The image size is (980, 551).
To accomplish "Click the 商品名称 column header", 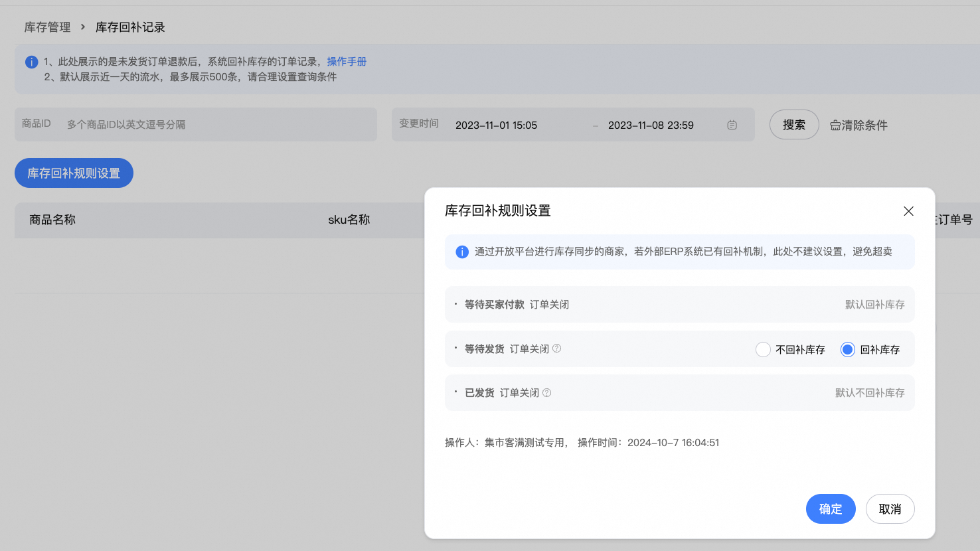I will (52, 220).
